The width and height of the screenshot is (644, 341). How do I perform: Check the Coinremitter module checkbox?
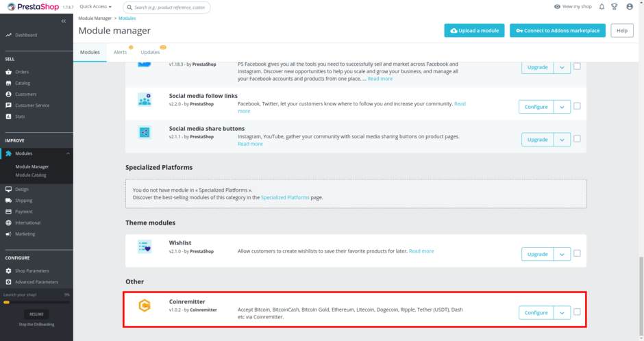pyautogui.click(x=577, y=312)
